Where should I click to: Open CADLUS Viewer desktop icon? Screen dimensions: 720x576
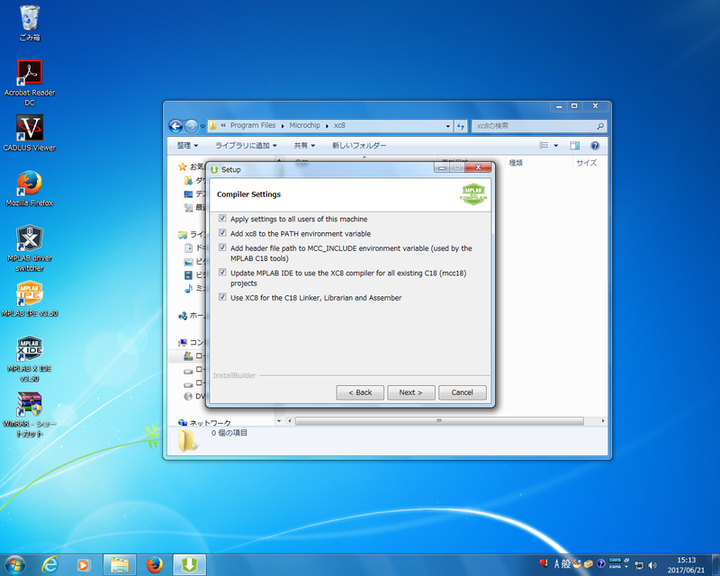pos(30,129)
